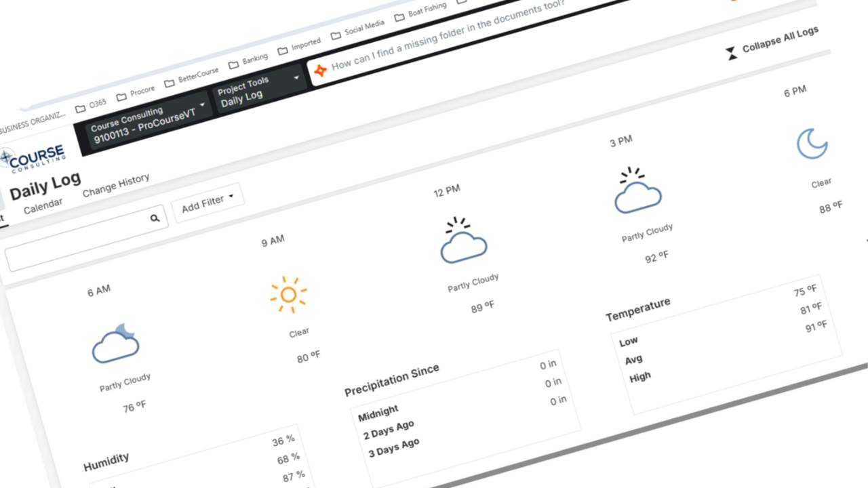Open the Boat Fishing bookmark folder
This screenshot has width=868, height=488.
tap(420, 12)
